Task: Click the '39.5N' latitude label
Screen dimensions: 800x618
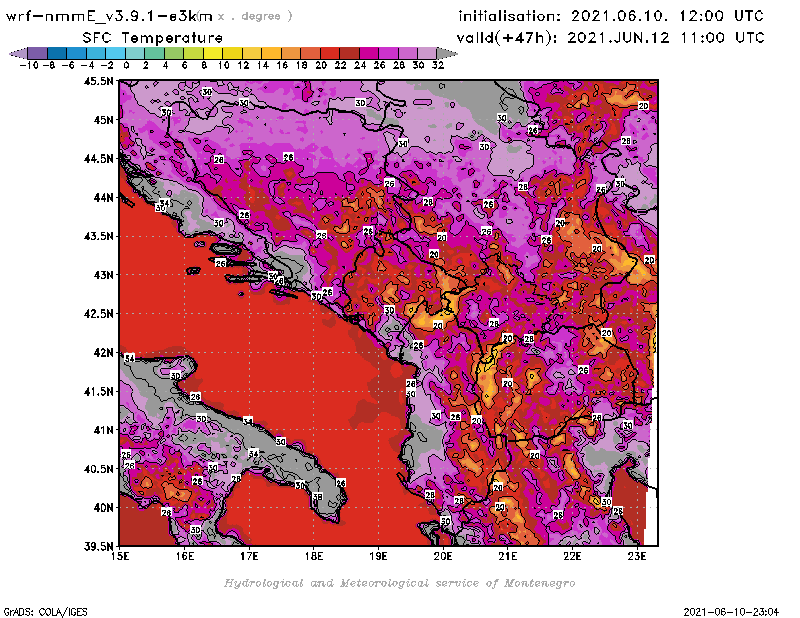Action: 98,547
